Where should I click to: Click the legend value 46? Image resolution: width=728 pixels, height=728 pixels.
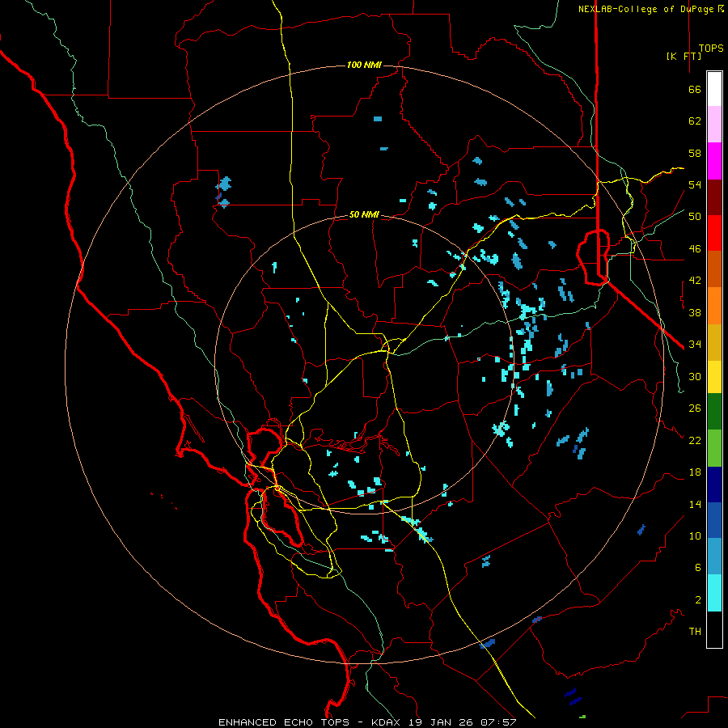pyautogui.click(x=695, y=249)
